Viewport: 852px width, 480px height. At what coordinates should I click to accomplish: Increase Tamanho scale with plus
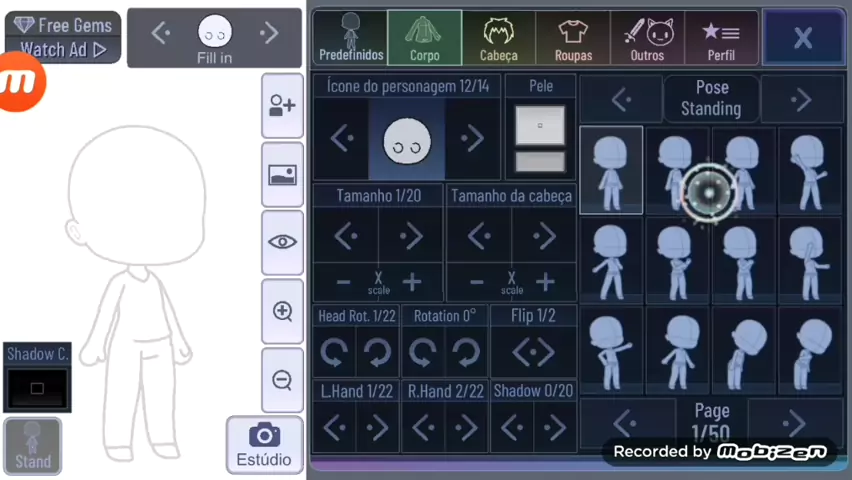(x=411, y=282)
